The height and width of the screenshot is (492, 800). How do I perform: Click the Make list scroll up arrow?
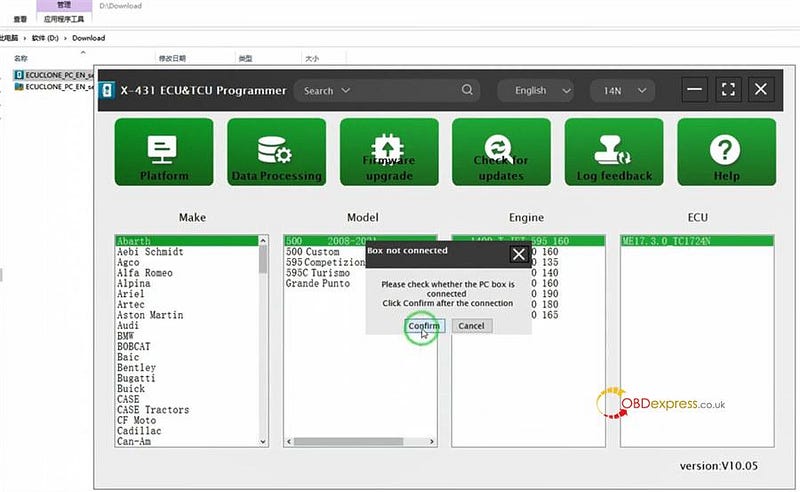263,240
